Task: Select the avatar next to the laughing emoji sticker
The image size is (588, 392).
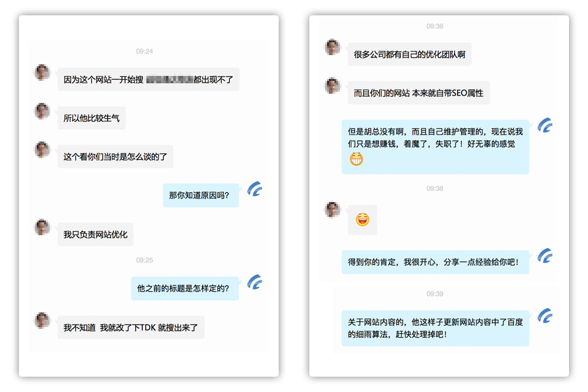Action: [333, 210]
